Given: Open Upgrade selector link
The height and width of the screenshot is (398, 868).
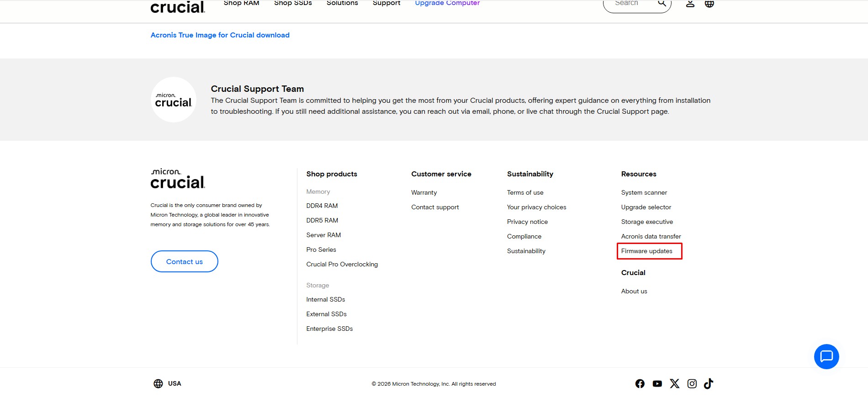Looking at the screenshot, I should coord(646,207).
